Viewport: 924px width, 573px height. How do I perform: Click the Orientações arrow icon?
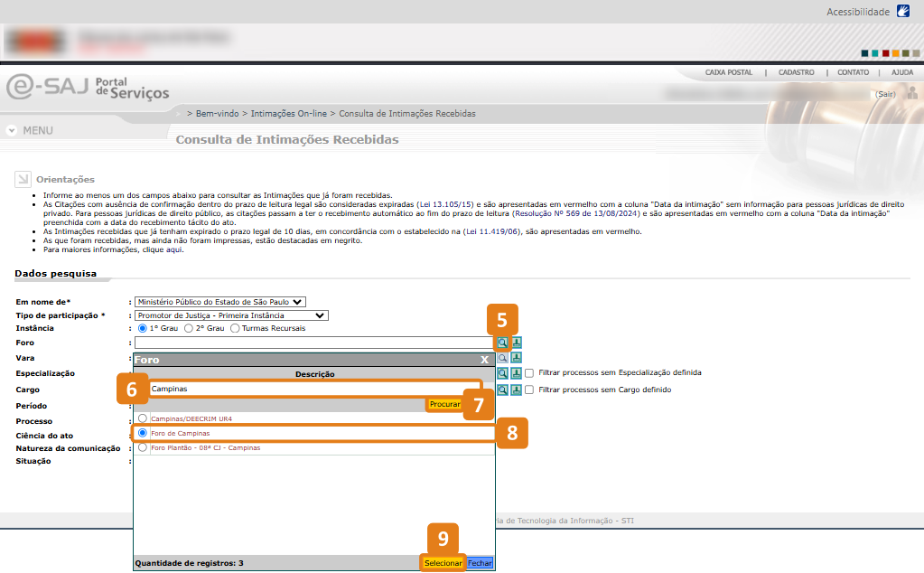click(23, 179)
